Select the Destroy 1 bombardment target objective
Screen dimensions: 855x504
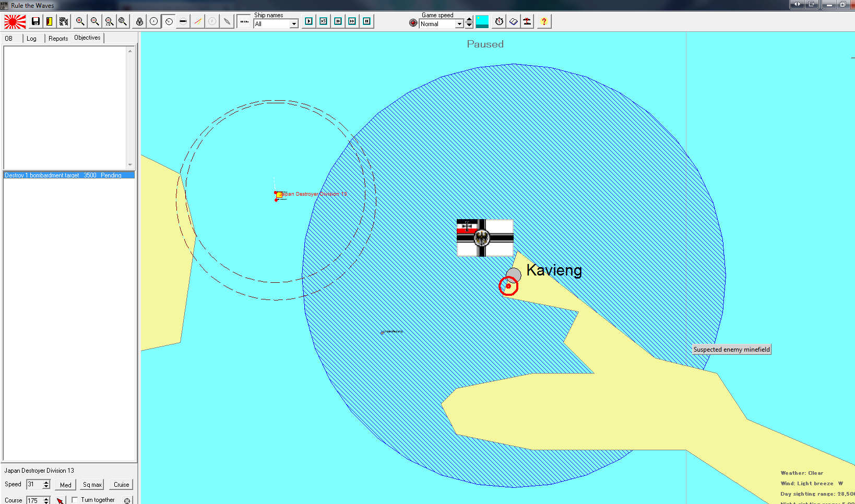pyautogui.click(x=69, y=175)
